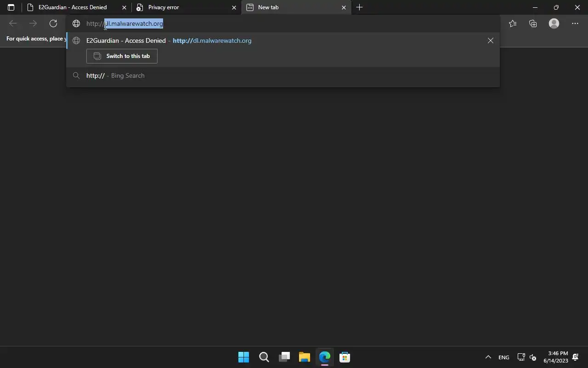The image size is (588, 368).
Task: Open Settings and more ellipsis menu
Action: point(575,23)
